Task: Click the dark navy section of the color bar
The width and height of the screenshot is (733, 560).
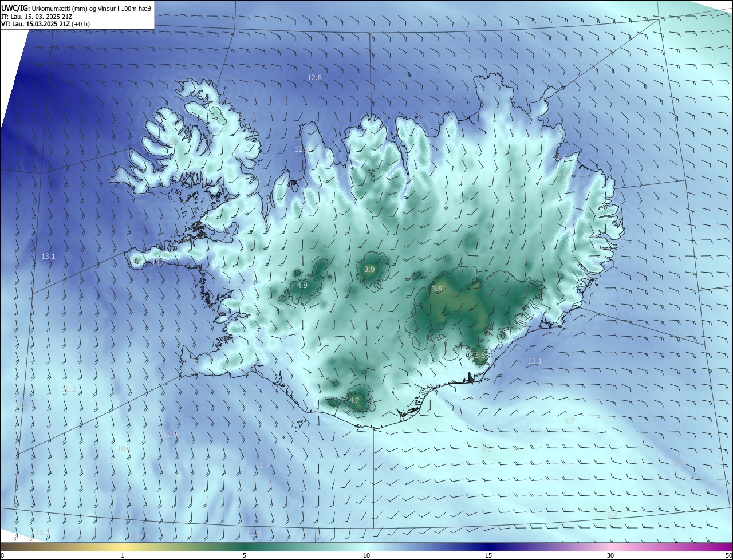Action: 488,547
